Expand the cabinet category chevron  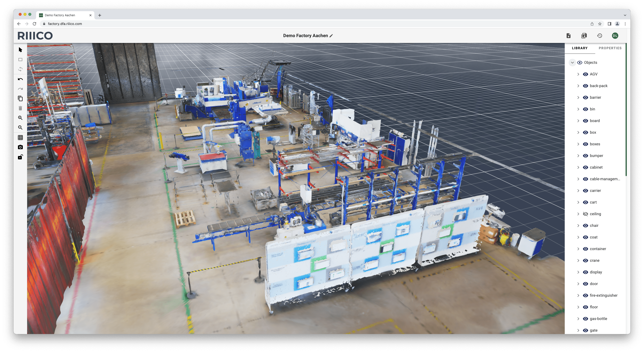[x=578, y=167]
